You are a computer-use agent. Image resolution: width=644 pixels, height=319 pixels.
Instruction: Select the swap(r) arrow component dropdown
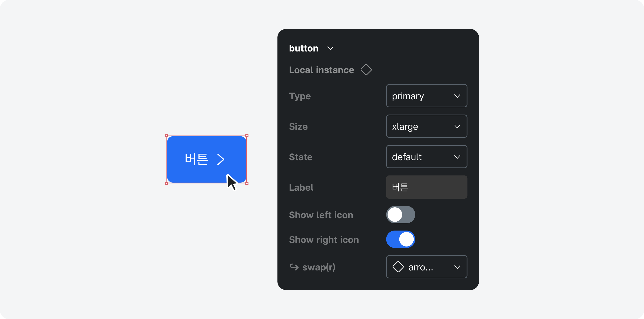(x=426, y=268)
